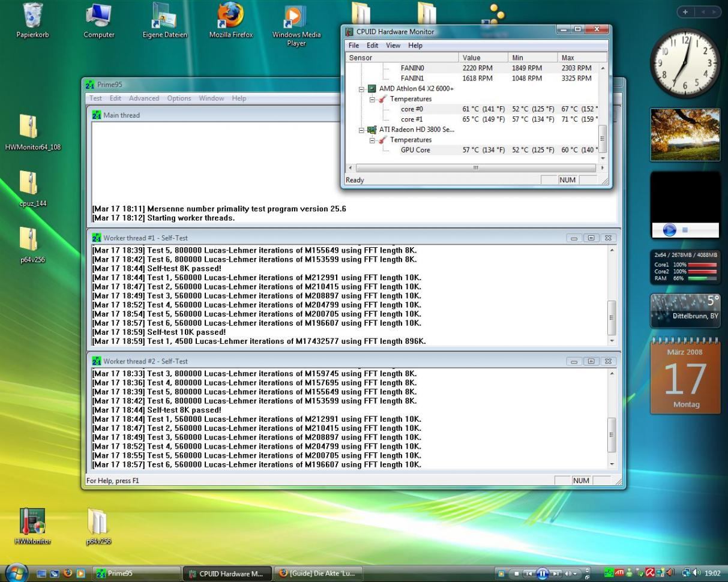Launch the Windows Media Player desktop shortcut
Screen dimensions: 728x582
coord(296,24)
